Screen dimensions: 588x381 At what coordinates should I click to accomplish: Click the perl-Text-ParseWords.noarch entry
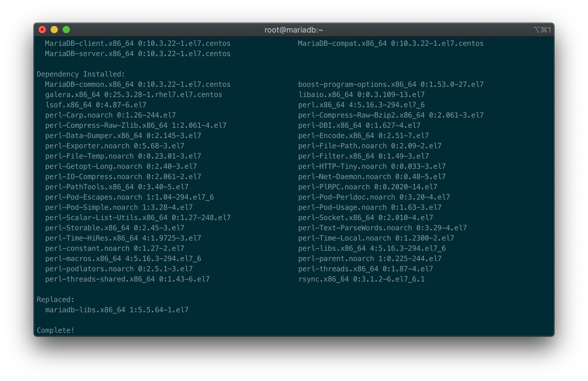point(382,228)
